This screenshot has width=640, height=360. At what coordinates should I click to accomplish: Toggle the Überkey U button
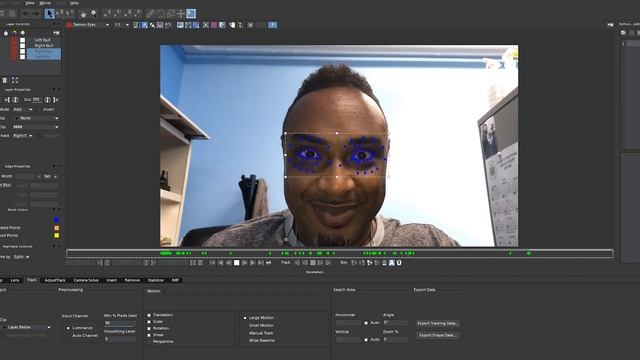399,263
